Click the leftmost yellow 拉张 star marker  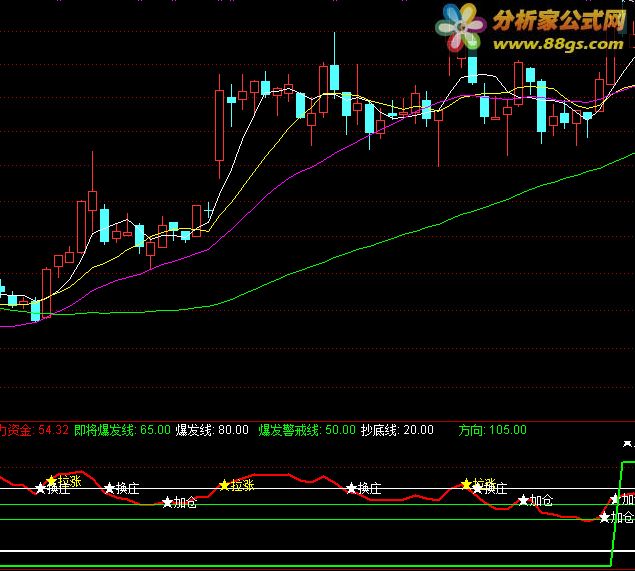point(51,481)
